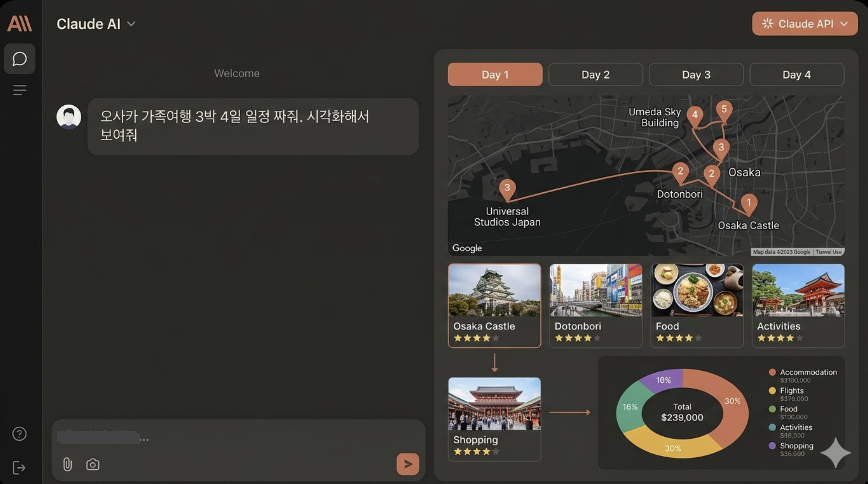
Task: Open the Shopping photo card
Action: [x=494, y=419]
